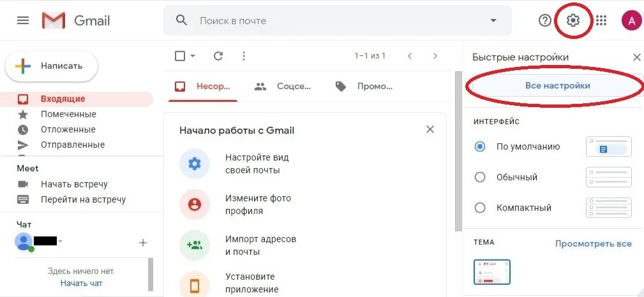
Task: Open the Google apps grid icon
Action: 601,20
